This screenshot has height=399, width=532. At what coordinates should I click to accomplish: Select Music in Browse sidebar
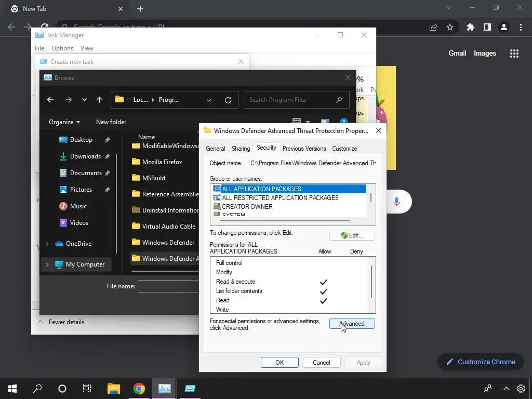pyautogui.click(x=78, y=206)
